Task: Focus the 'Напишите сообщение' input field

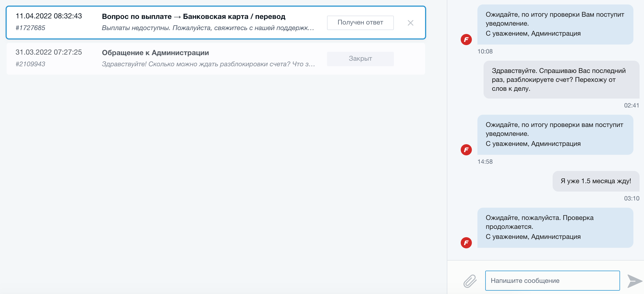Action: (552, 281)
